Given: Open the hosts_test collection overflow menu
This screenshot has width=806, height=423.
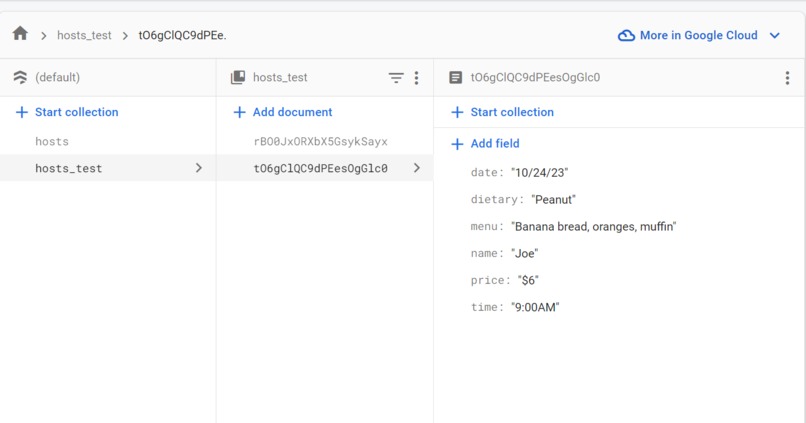Looking at the screenshot, I should [x=416, y=78].
